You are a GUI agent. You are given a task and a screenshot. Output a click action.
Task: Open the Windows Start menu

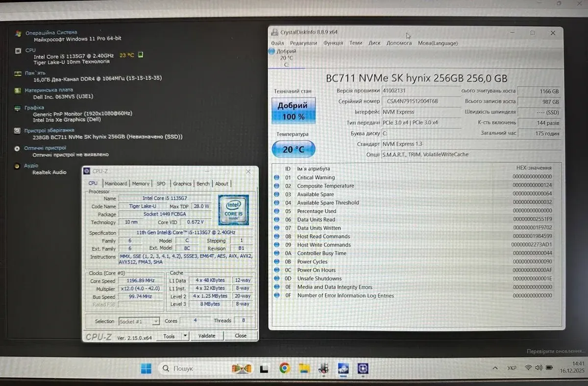(x=146, y=368)
